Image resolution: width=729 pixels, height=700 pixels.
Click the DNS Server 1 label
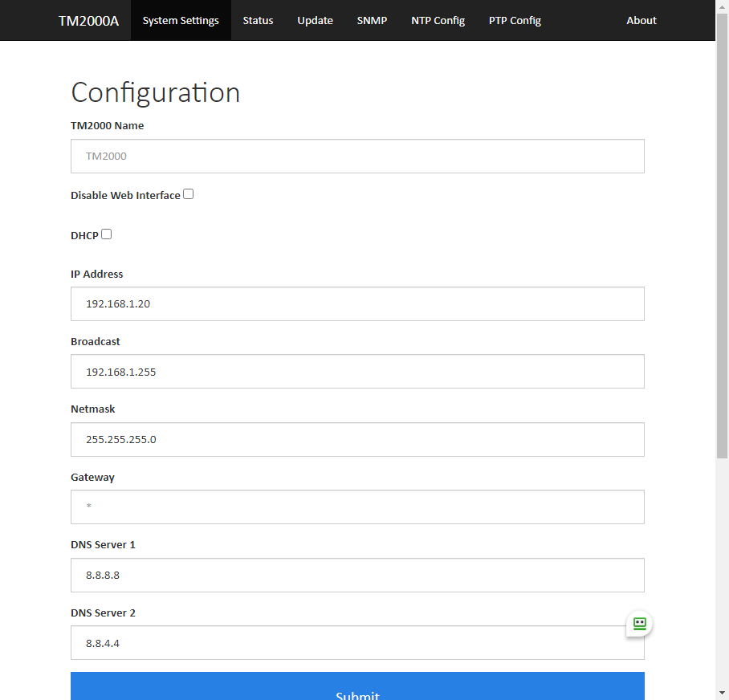click(103, 545)
